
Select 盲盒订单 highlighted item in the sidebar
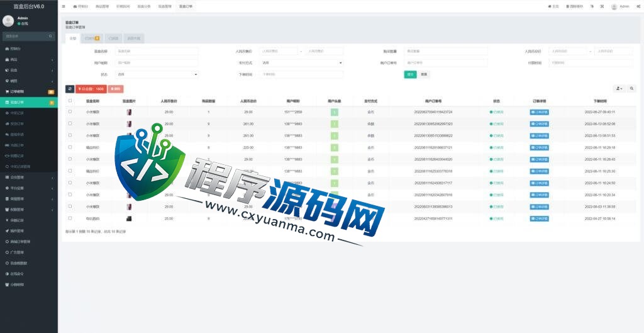pos(29,103)
